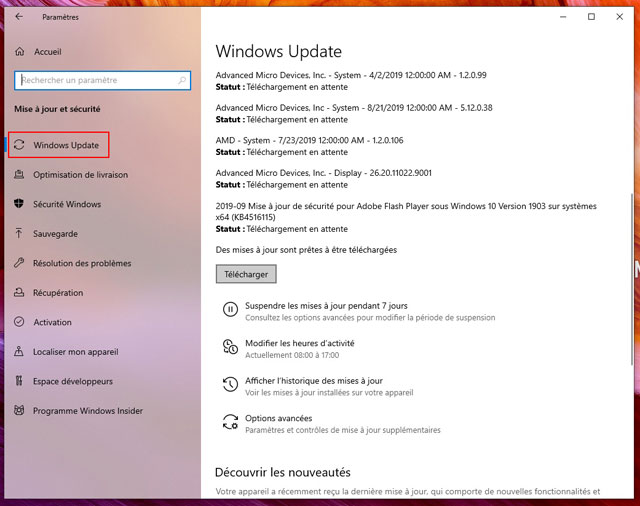Screen dimensions: 640x506
Task: Select the KB4516115 Flash Player update text
Action: (406, 211)
